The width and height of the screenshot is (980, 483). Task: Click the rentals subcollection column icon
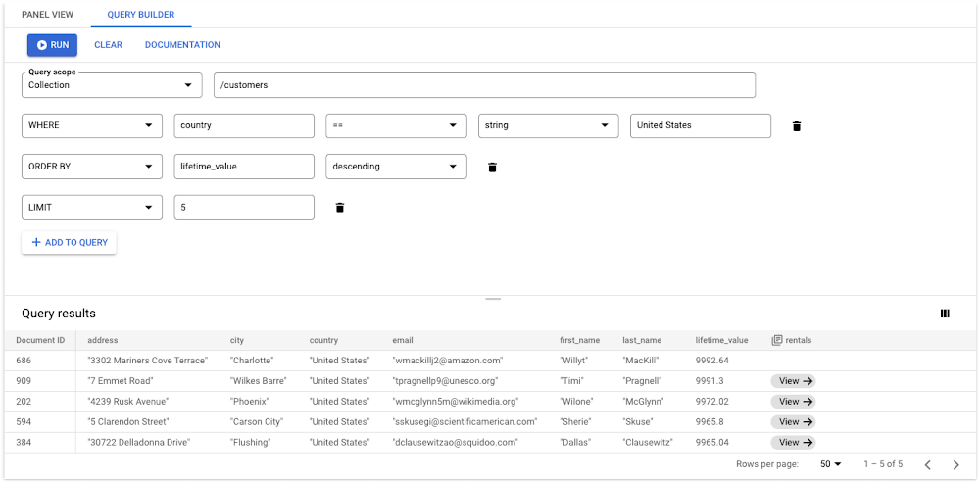coord(777,341)
